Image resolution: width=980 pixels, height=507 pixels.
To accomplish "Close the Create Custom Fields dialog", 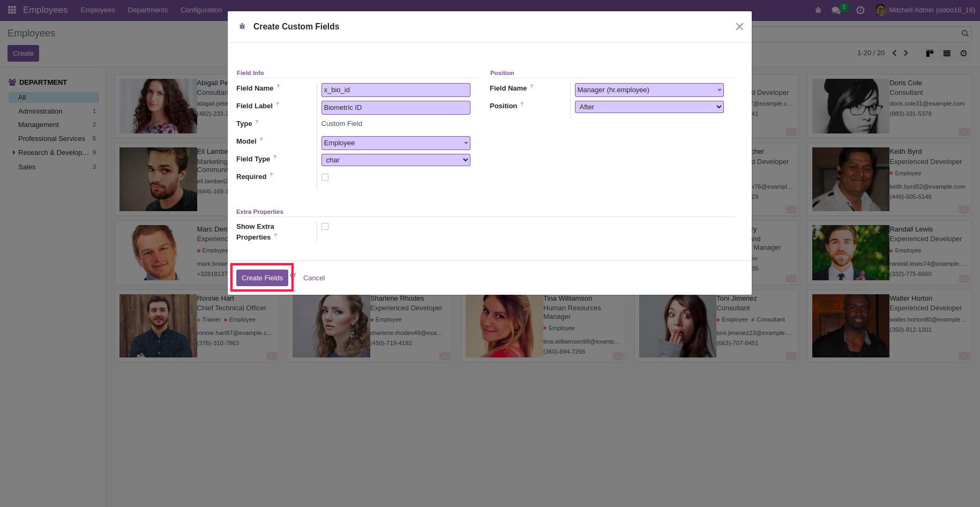I will click(x=739, y=26).
